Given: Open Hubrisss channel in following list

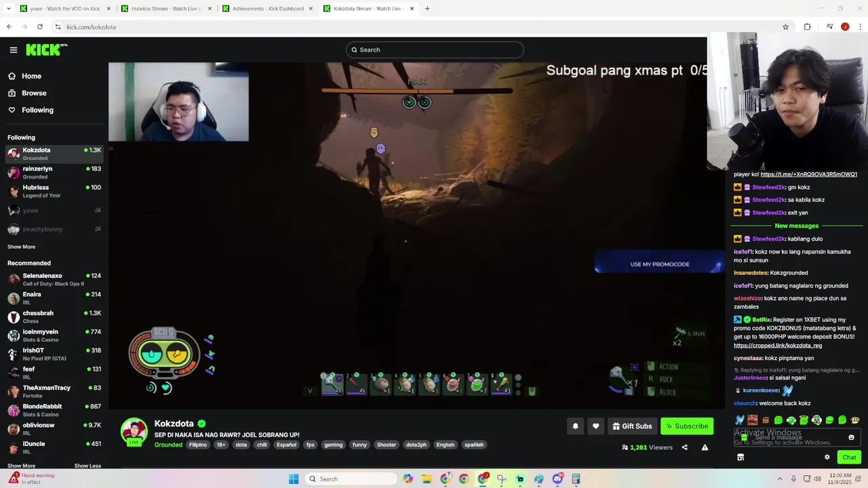Looking at the screenshot, I should pyautogui.click(x=54, y=191).
